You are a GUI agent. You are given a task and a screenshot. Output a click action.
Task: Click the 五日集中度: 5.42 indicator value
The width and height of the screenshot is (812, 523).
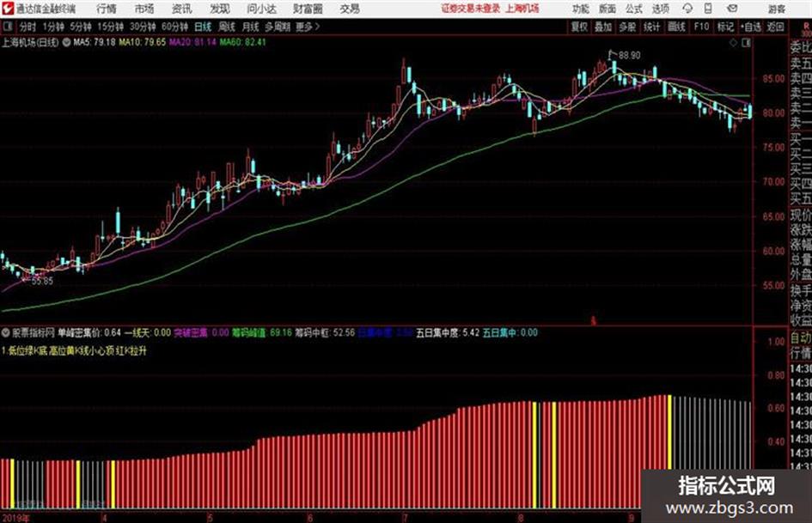tap(448, 332)
